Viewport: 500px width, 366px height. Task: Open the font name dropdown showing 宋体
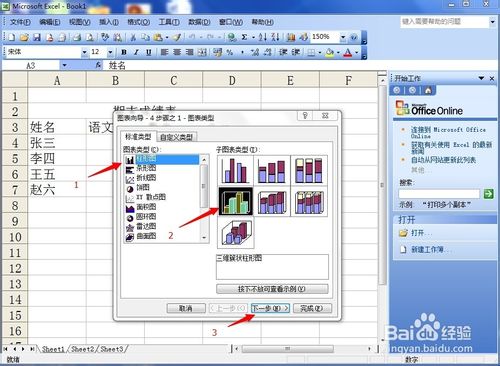84,52
